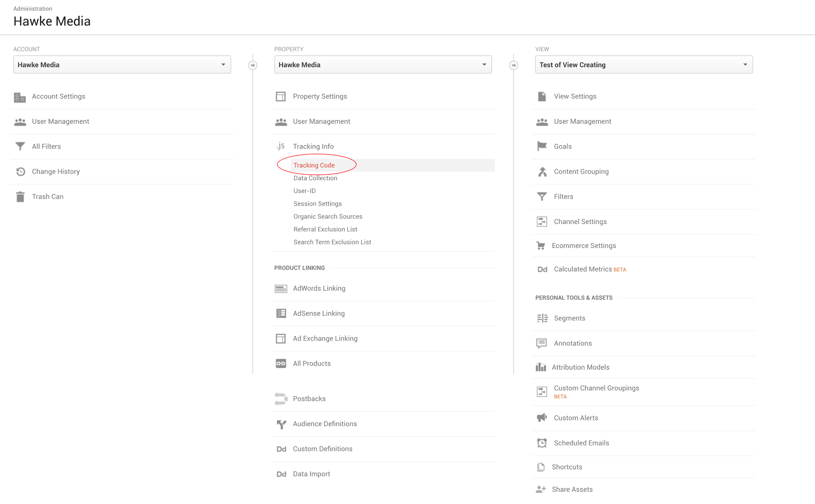The height and width of the screenshot is (504, 815).
Task: Select Session Settings submenu item
Action: click(x=318, y=204)
